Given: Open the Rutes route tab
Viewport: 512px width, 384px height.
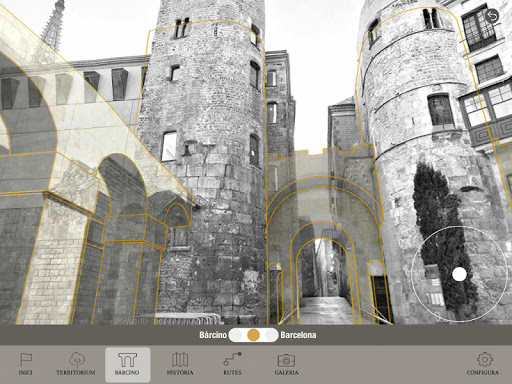Looking at the screenshot, I should tap(232, 364).
